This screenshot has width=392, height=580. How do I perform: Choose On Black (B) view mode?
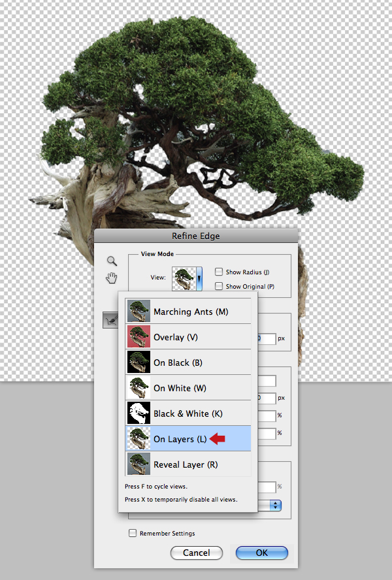188,362
